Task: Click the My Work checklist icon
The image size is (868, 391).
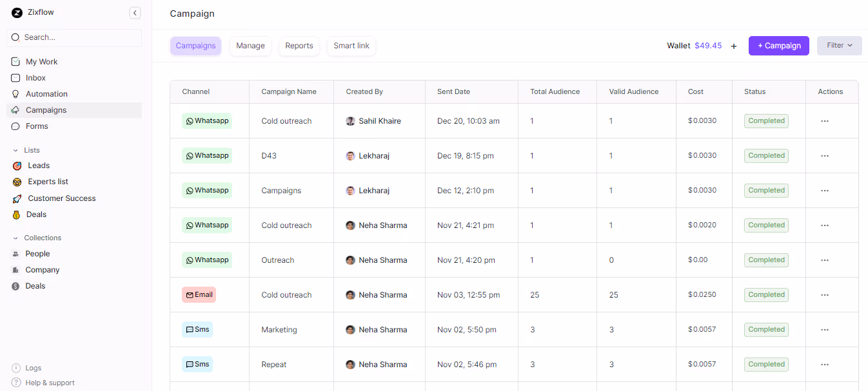Action: pos(15,62)
